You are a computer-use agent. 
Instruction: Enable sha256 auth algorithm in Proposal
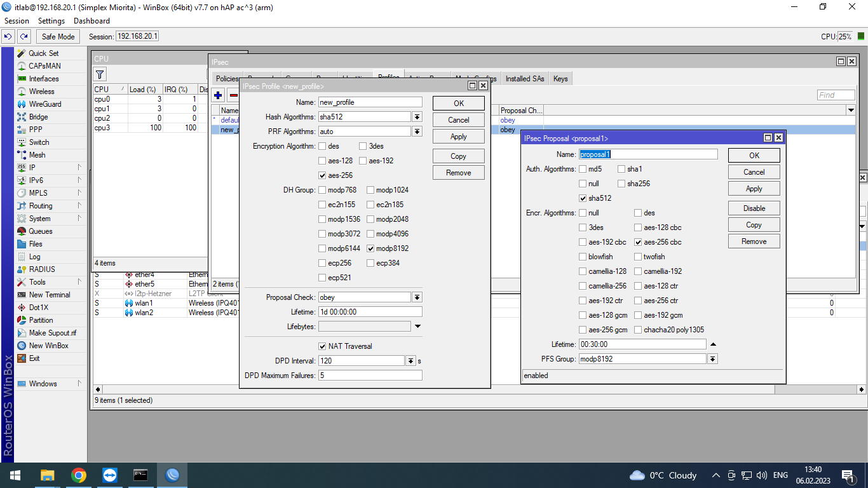coord(621,184)
